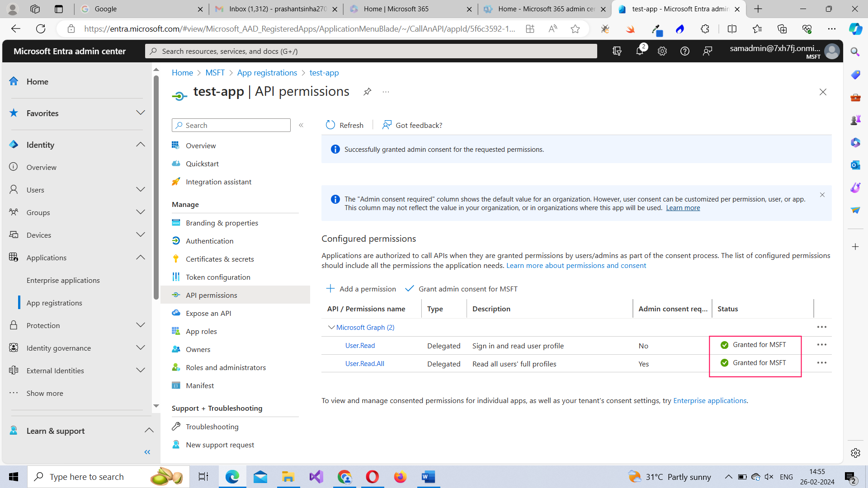Collapse the resource menu with double chevron
The height and width of the screenshot is (488, 868).
pyautogui.click(x=301, y=125)
